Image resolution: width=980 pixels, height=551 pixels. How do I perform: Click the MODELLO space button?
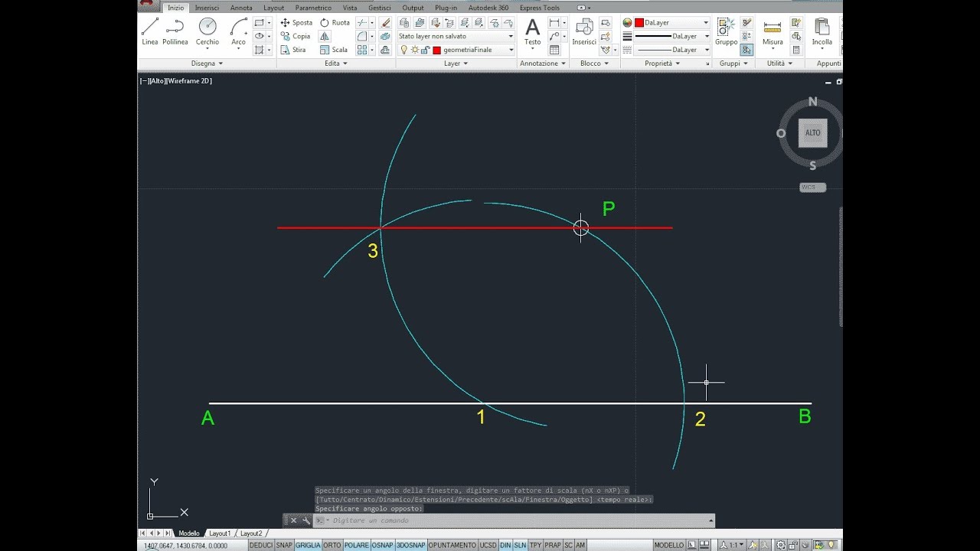[x=669, y=545]
